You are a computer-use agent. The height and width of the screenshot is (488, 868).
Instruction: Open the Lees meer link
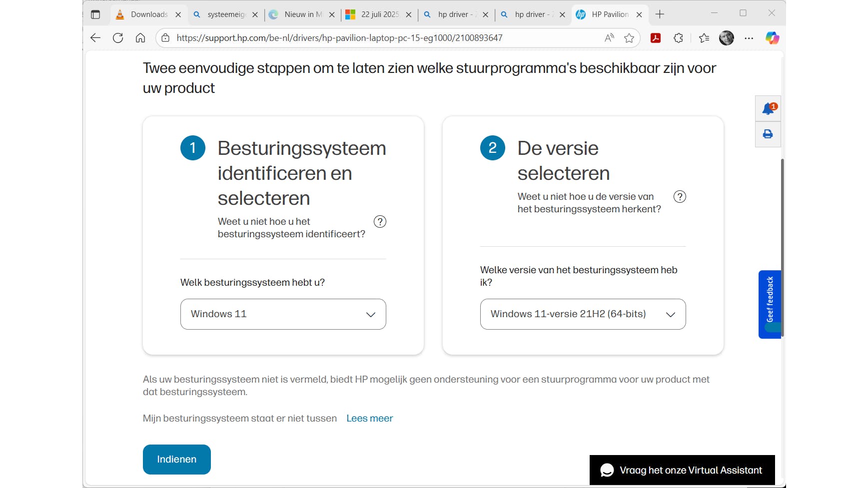coord(369,418)
